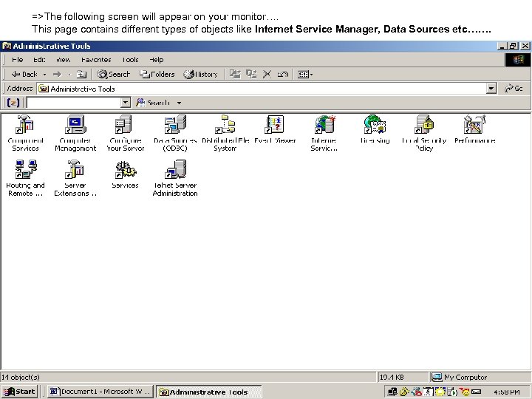Click the Delete toolbar icon
532x399 pixels.
(267, 74)
